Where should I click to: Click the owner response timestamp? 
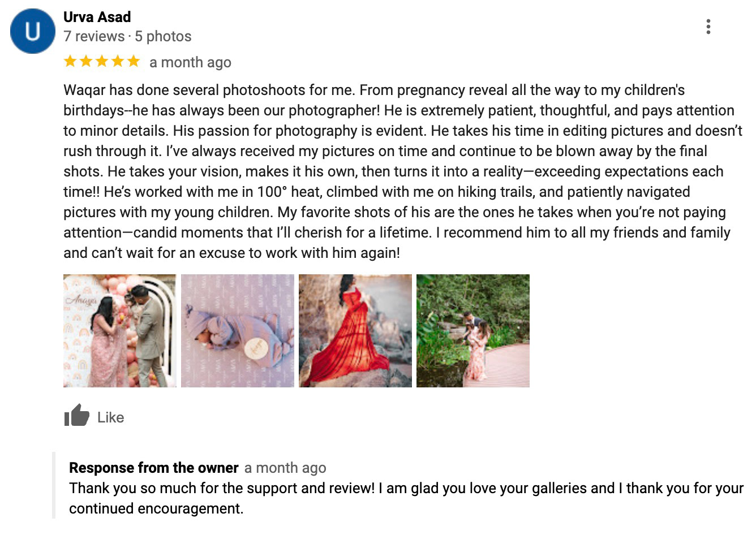285,468
